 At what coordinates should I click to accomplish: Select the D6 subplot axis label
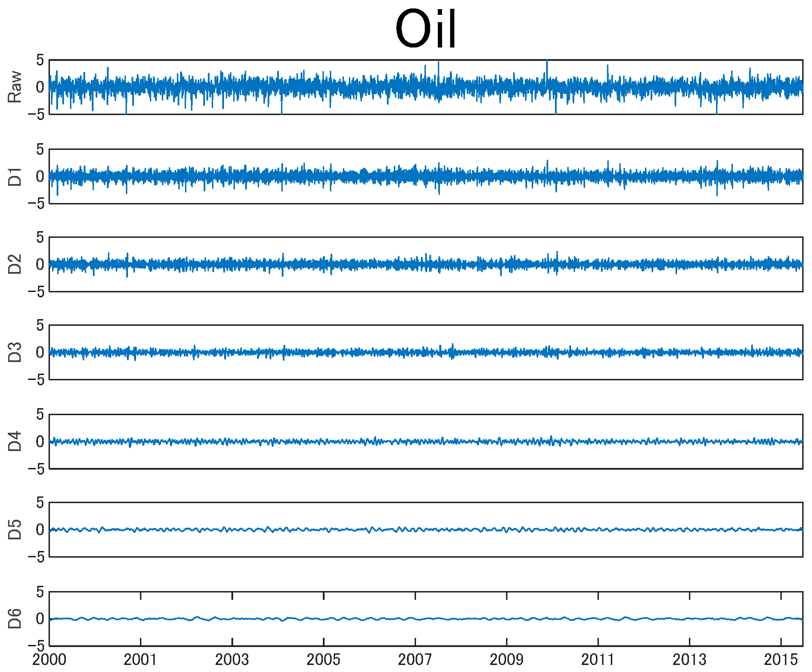tap(15, 619)
